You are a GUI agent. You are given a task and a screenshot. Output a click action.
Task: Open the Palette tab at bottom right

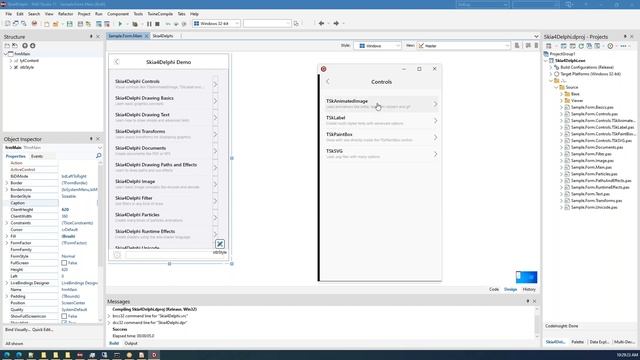coord(577,342)
